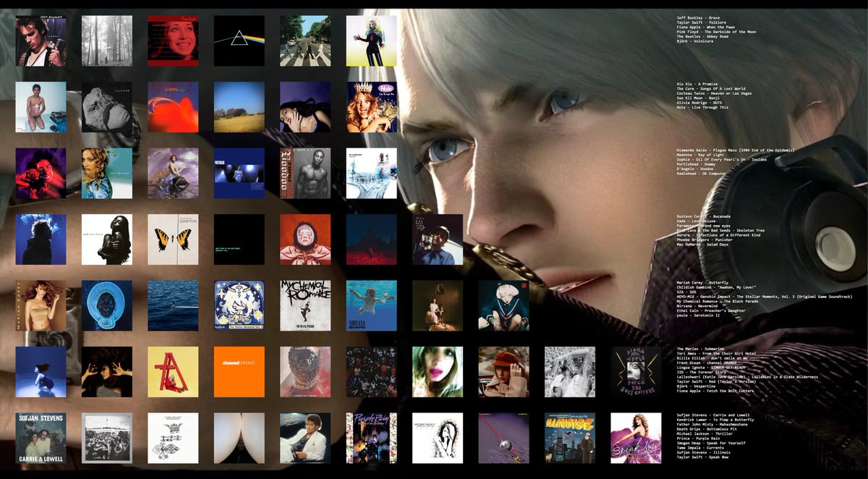Click text 'The Cure - Songs Of A Lost World'
The width and height of the screenshot is (868, 479).
pos(711,89)
